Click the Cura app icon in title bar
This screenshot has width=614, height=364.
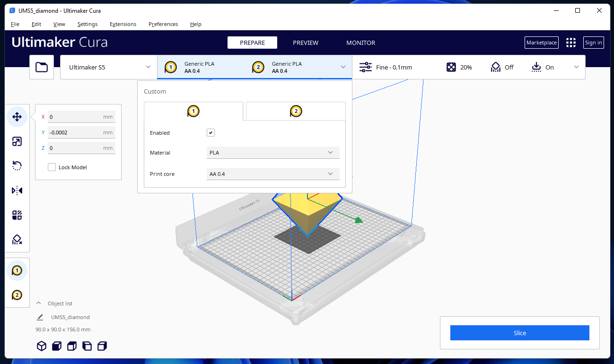(12, 10)
